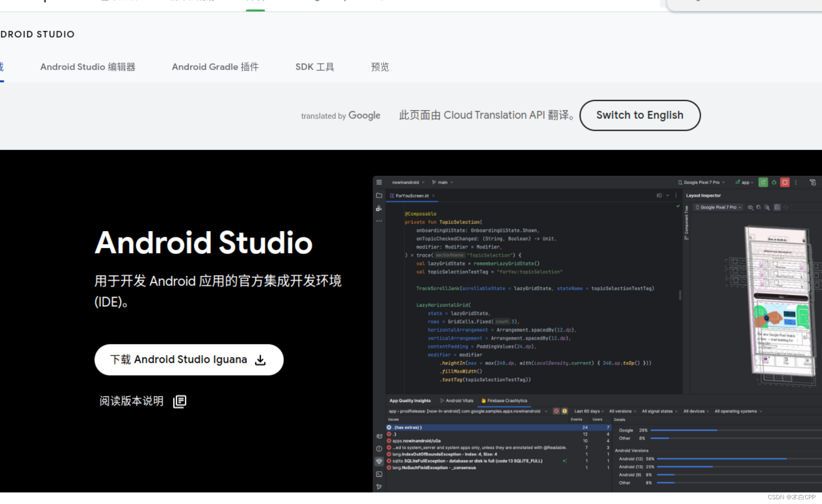
Task: Open the Google Pixel 7 Pro device selector in toolbar
Action: (x=701, y=182)
